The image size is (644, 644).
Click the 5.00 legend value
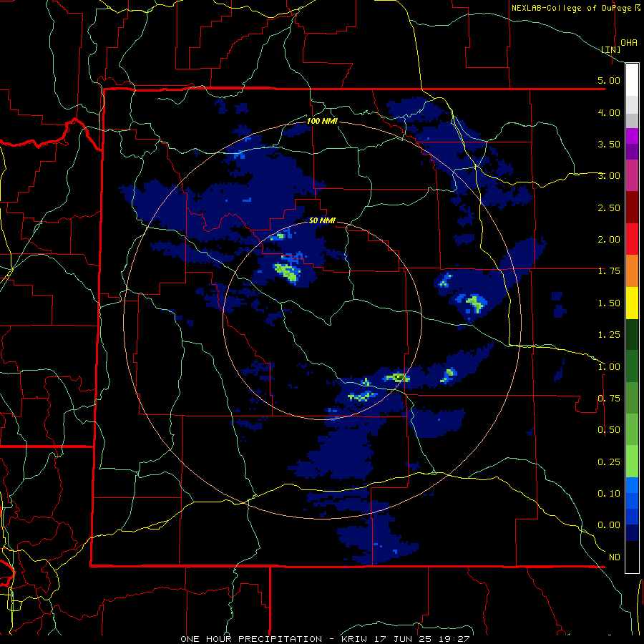point(609,80)
